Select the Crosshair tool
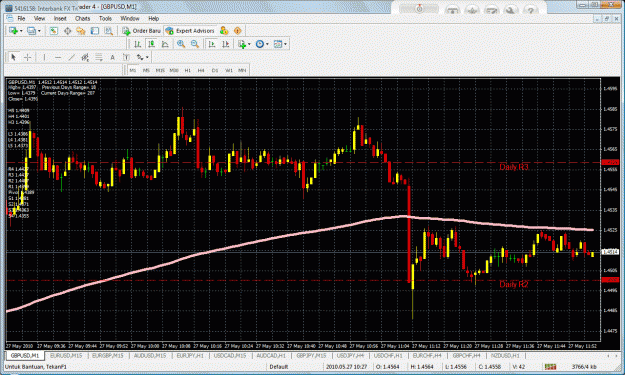This screenshot has height=375, width=625. point(27,57)
